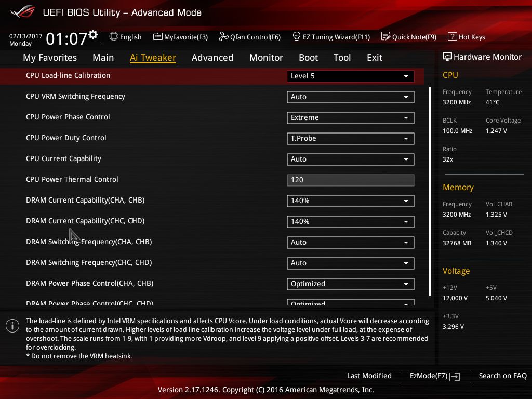Screen dimensions: 532x399
Task: Open DRAM Current Capability(CHC, CHD) dropdown
Action: pos(351,221)
